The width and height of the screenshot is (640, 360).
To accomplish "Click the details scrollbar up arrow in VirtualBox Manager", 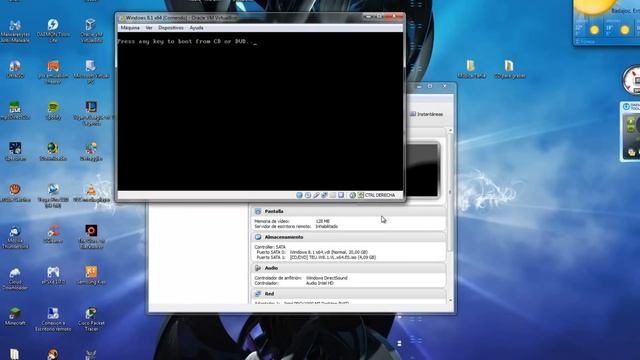I will (x=450, y=131).
